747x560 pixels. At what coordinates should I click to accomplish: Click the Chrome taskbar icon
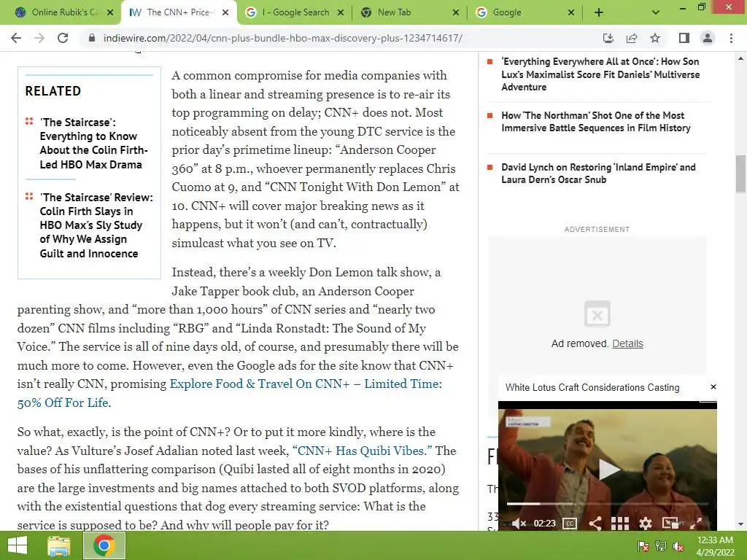[x=104, y=545]
